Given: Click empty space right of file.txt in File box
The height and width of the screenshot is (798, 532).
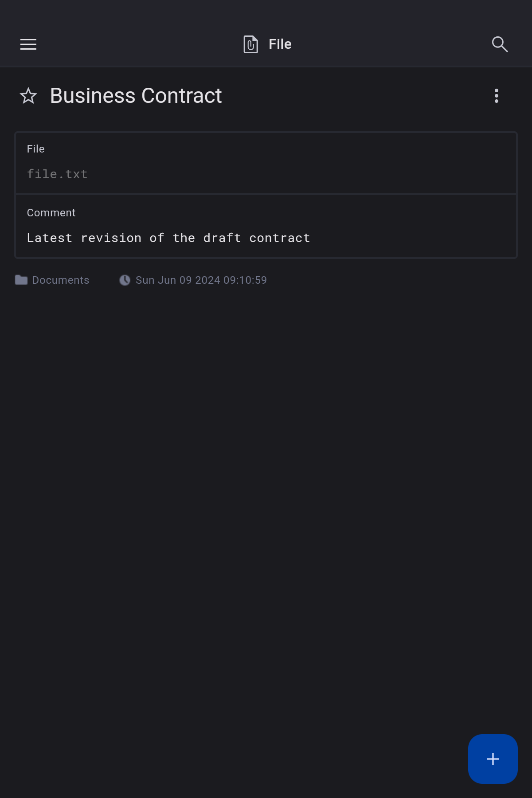Looking at the screenshot, I should pos(310,174).
